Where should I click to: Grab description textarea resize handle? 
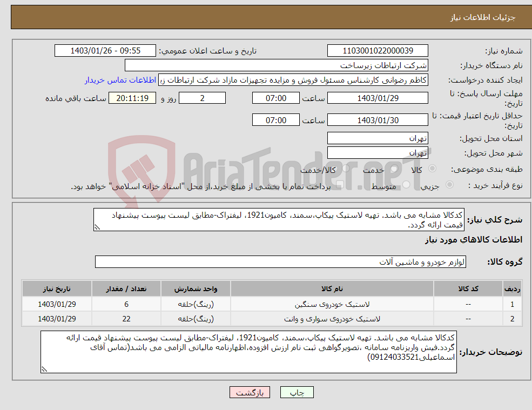[x=97, y=227]
